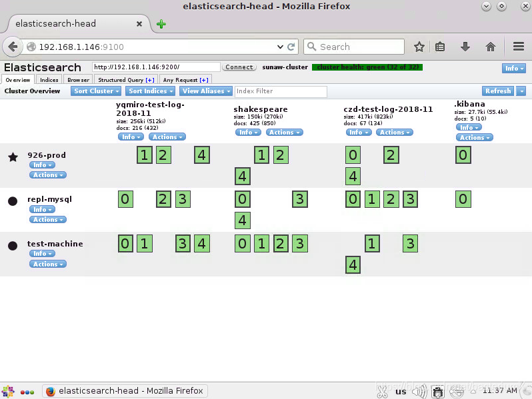Click the repl-mysql node name
Viewport: 532px width, 399px height.
click(49, 199)
